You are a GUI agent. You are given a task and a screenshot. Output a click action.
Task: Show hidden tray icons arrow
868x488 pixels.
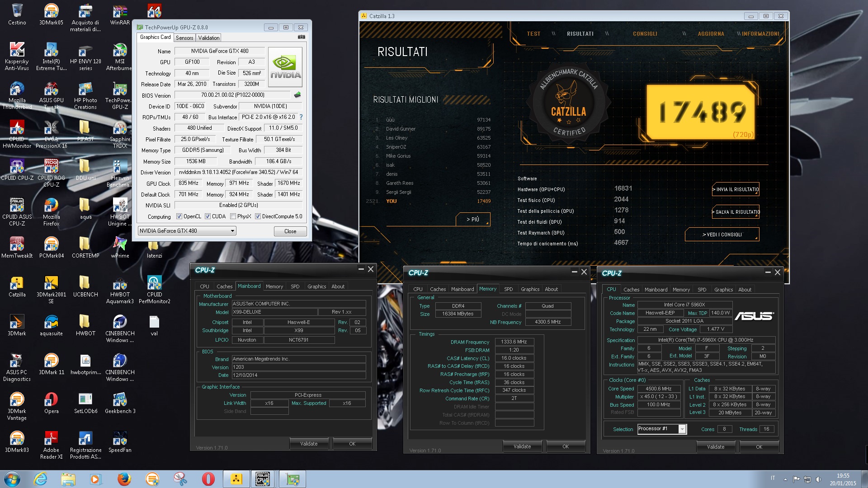[x=785, y=479]
